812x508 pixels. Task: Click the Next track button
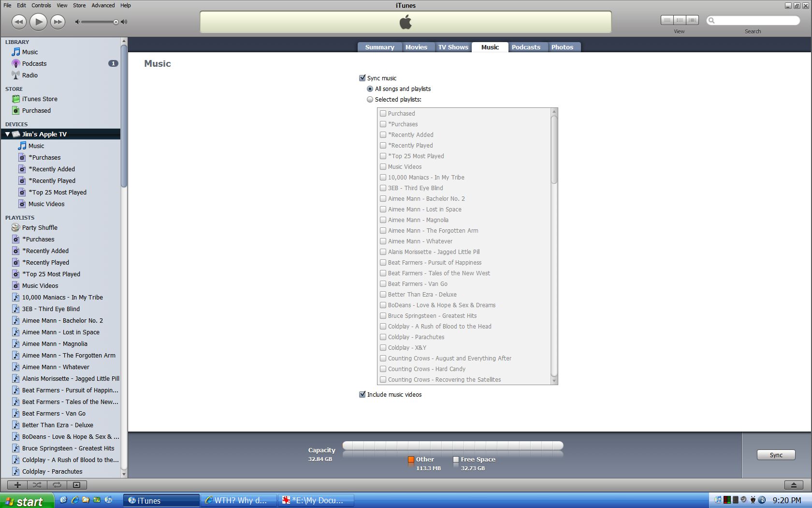pyautogui.click(x=58, y=22)
